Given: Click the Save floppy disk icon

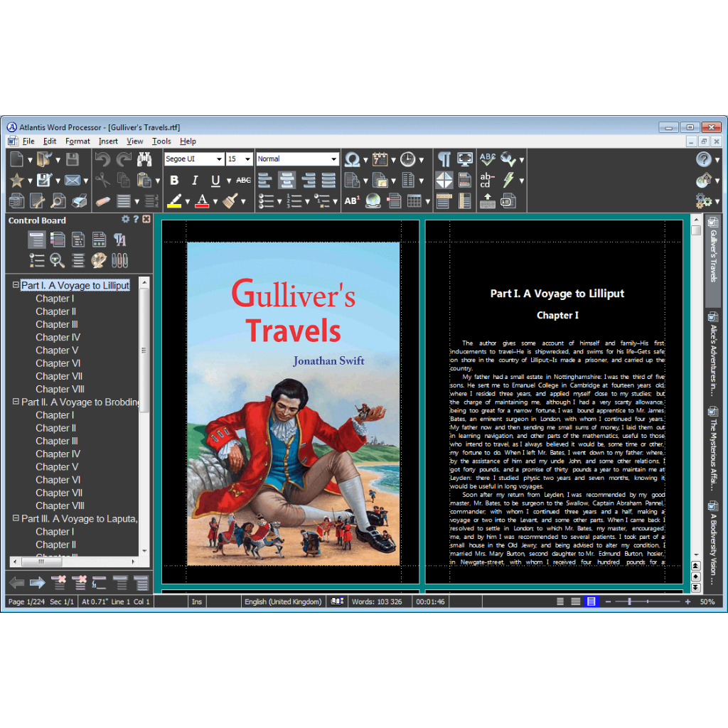Looking at the screenshot, I should tap(73, 159).
